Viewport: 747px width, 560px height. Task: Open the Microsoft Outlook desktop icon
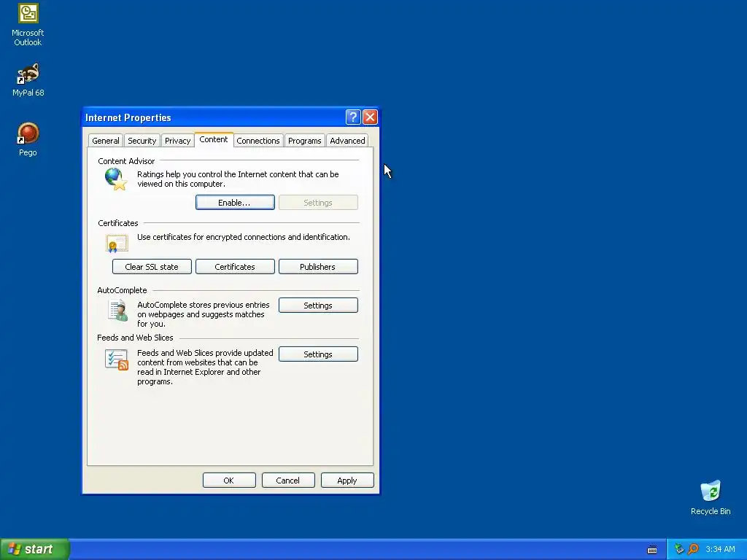point(28,25)
